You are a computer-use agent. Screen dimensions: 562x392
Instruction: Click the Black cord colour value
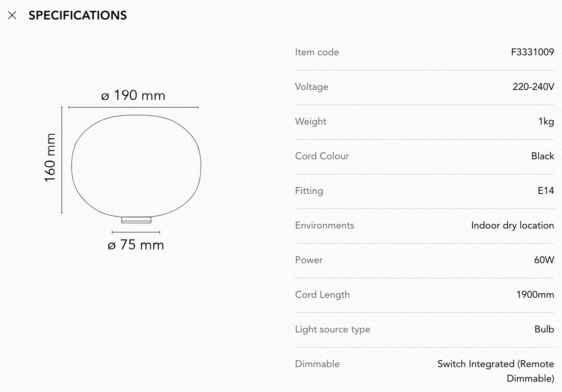coord(543,156)
